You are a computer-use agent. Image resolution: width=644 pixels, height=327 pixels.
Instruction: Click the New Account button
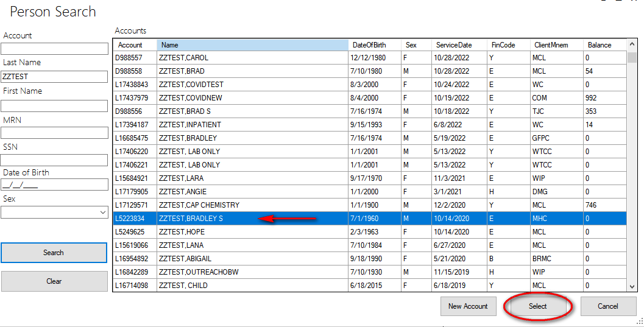point(468,306)
